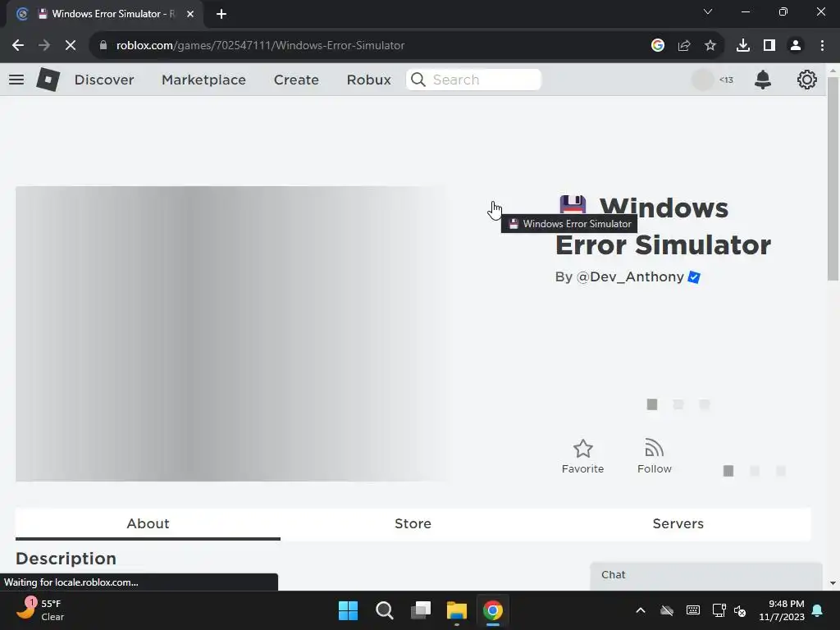Open the touch keyboard tray icon
Image resolution: width=840 pixels, height=630 pixels.
pyautogui.click(x=692, y=610)
